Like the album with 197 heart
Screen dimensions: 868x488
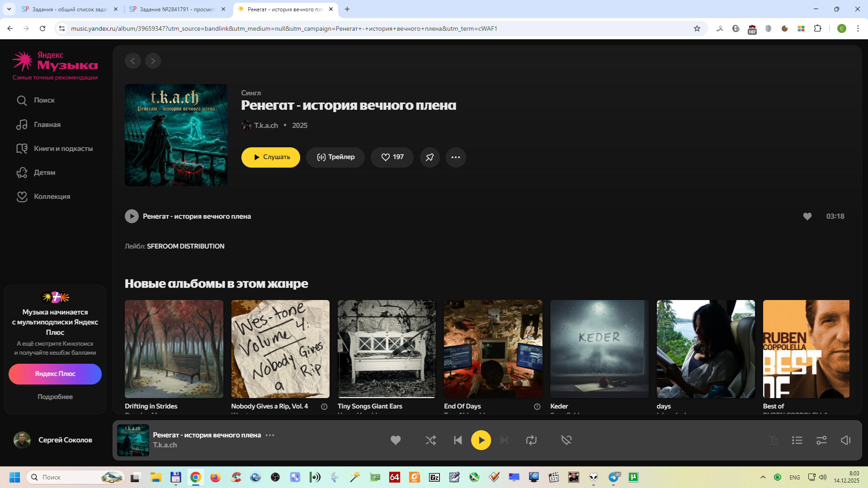392,157
